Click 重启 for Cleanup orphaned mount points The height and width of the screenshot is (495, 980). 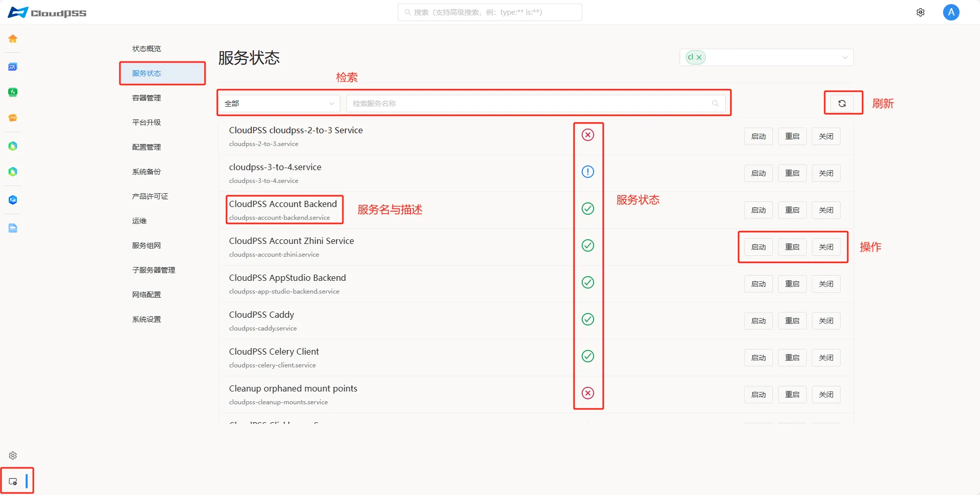(x=792, y=395)
